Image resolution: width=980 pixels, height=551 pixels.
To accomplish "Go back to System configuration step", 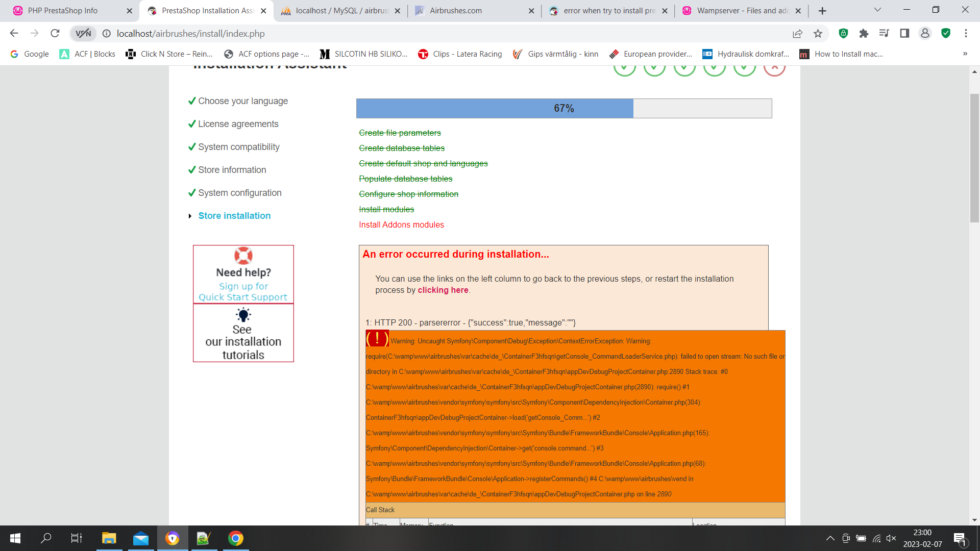I will pyautogui.click(x=239, y=193).
